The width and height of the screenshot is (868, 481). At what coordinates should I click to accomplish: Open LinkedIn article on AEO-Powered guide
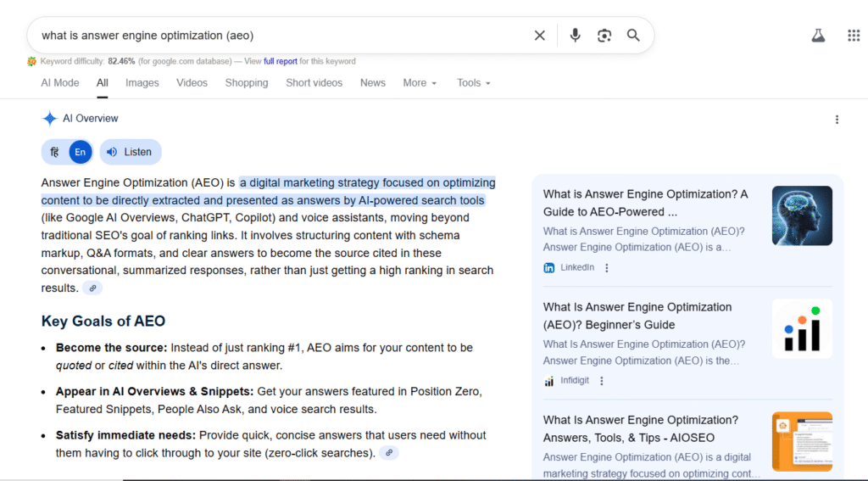(645, 203)
